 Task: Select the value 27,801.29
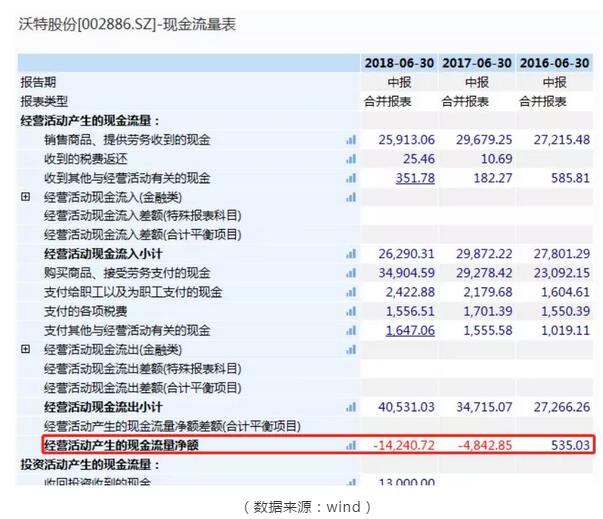click(x=562, y=254)
